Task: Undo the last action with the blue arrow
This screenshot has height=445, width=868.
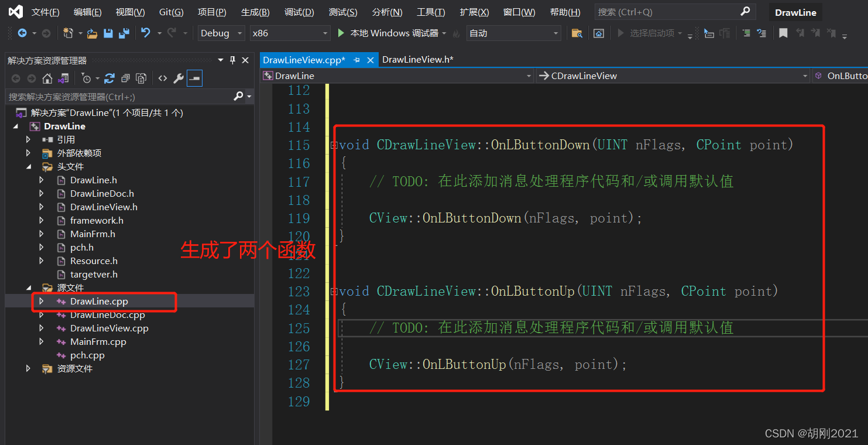Action: [x=146, y=33]
